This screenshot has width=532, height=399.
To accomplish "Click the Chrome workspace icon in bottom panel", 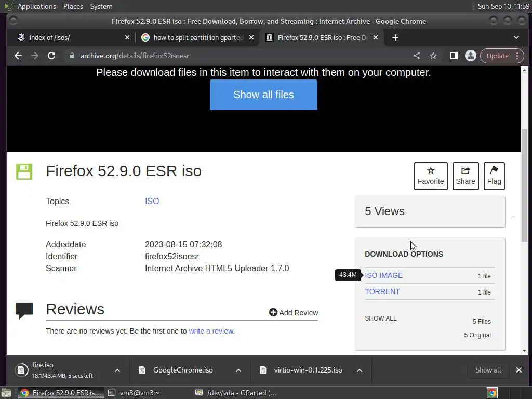I will pyautogui.click(x=492, y=393).
